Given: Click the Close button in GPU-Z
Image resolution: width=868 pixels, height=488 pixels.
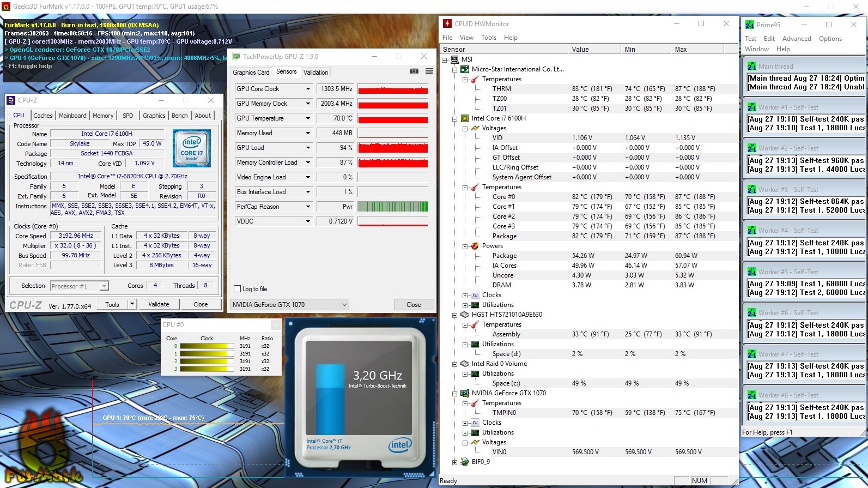Looking at the screenshot, I should pyautogui.click(x=414, y=305).
